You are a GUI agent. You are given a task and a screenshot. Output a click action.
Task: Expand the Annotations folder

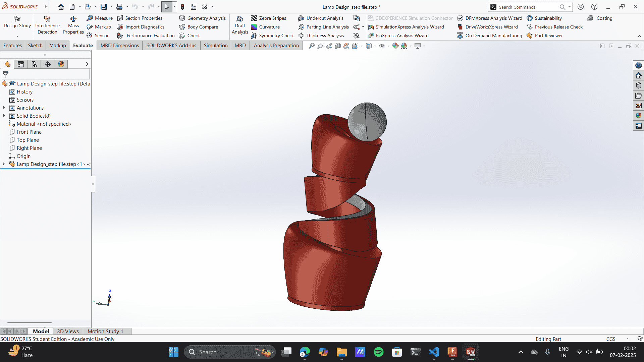click(4, 108)
